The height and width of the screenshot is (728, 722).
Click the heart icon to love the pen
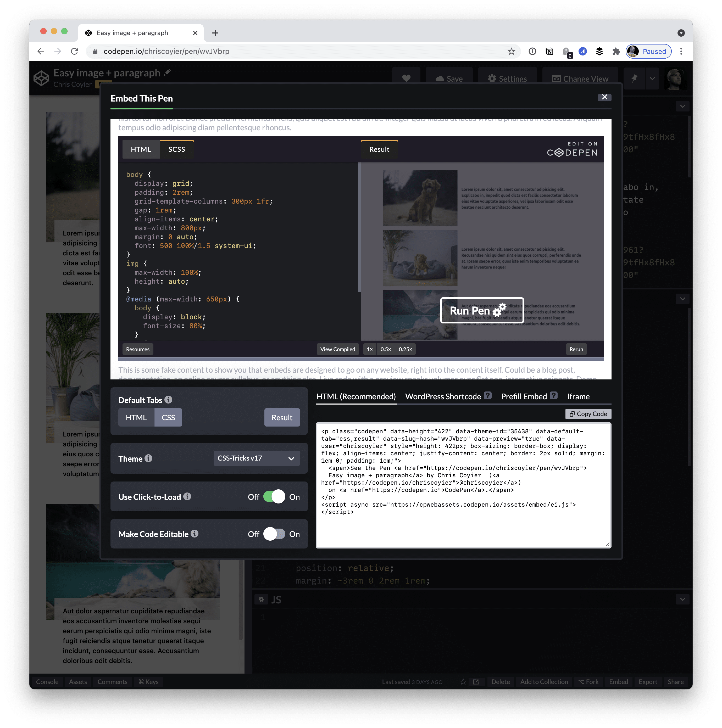point(406,79)
